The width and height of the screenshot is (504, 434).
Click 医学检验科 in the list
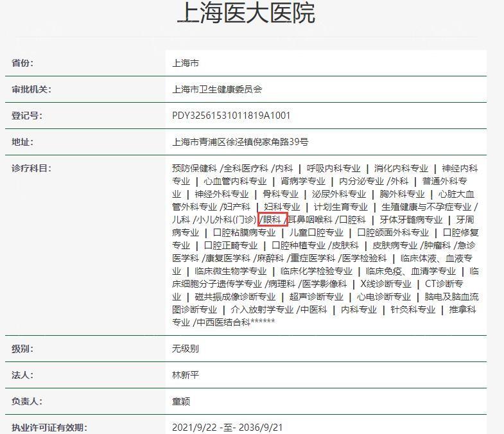(364, 259)
